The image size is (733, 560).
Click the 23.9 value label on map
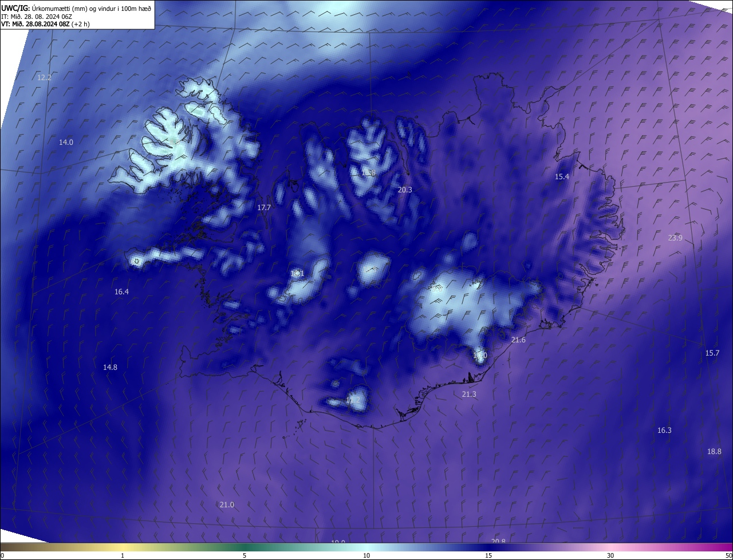(x=675, y=238)
